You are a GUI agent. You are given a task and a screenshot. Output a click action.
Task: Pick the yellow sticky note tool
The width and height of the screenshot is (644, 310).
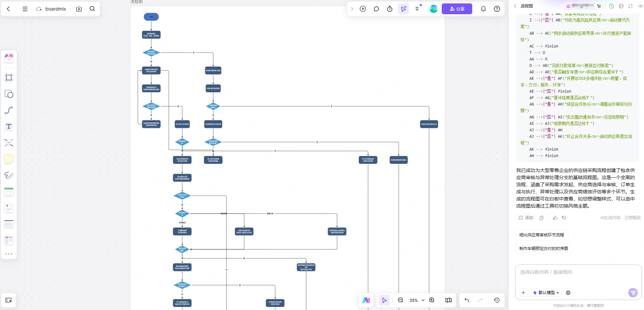point(9,159)
